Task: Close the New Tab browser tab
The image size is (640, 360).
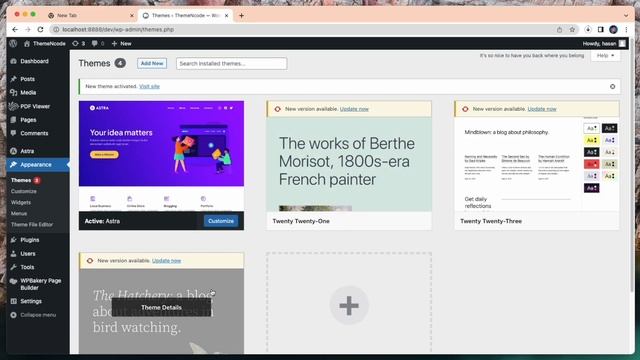Action: coord(131,16)
